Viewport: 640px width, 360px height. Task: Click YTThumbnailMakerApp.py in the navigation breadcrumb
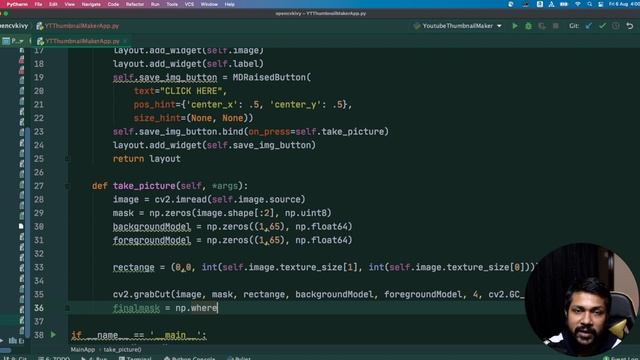tap(78, 26)
